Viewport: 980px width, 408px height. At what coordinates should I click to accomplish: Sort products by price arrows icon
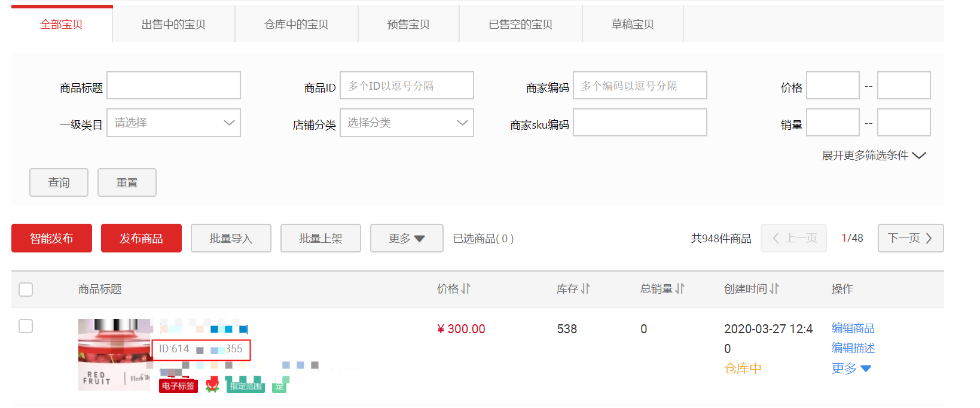pyautogui.click(x=466, y=289)
